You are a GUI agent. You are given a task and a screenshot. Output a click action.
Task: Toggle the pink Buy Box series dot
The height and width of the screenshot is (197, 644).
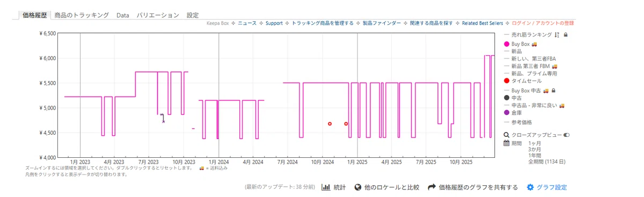point(507,43)
